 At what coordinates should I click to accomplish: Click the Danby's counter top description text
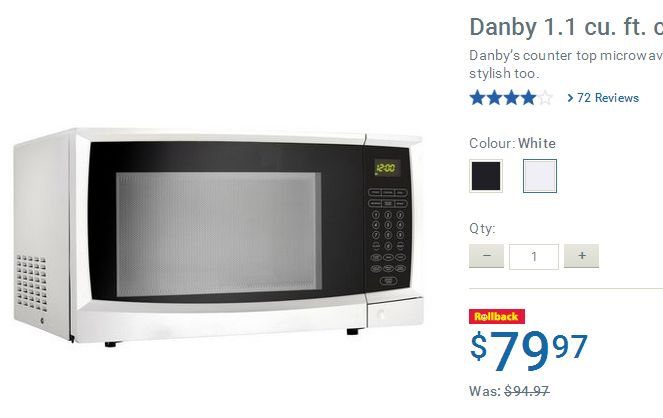566,64
